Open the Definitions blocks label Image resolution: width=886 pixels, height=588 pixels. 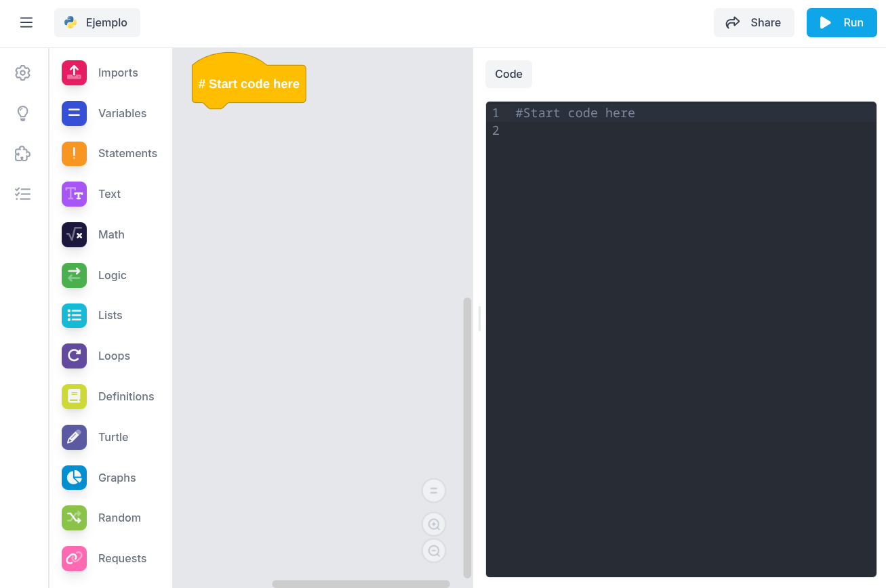[126, 396]
